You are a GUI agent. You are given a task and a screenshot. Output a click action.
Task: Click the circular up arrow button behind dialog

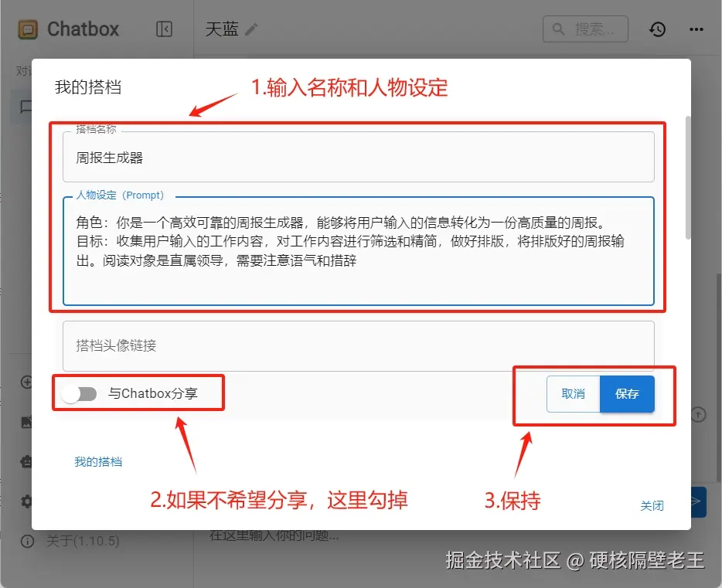699,415
